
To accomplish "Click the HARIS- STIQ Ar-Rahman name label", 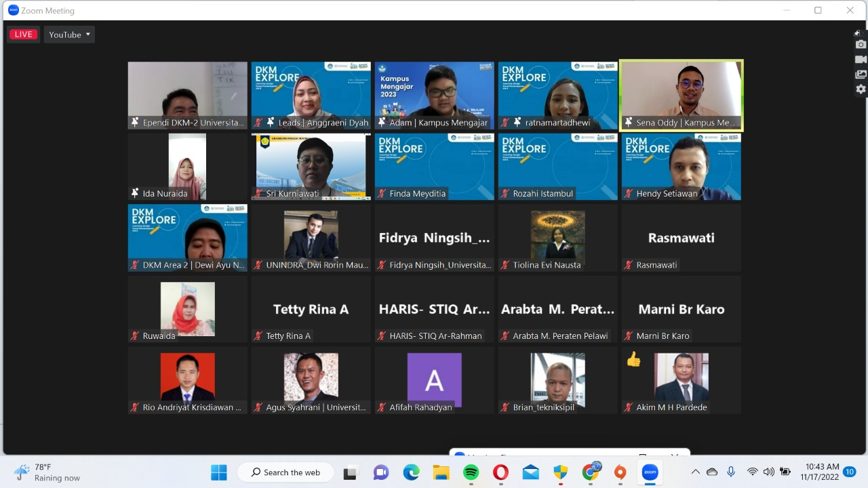I will click(435, 336).
